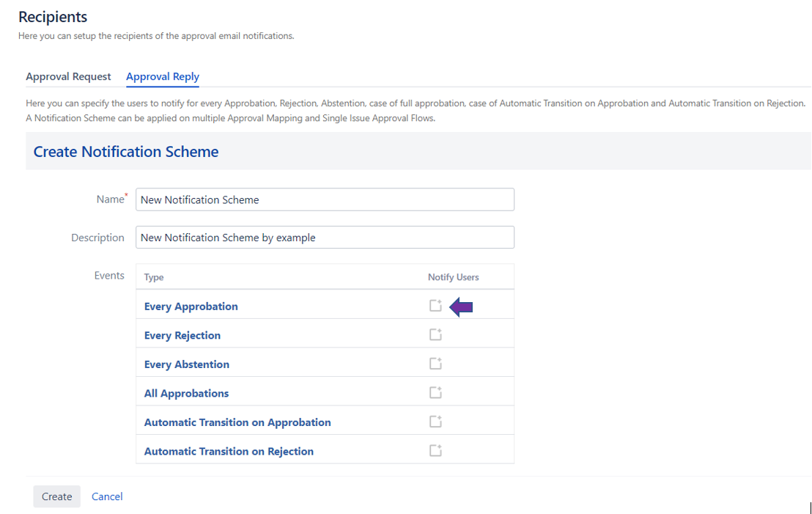
Task: Focus the Name input field
Action: (325, 199)
